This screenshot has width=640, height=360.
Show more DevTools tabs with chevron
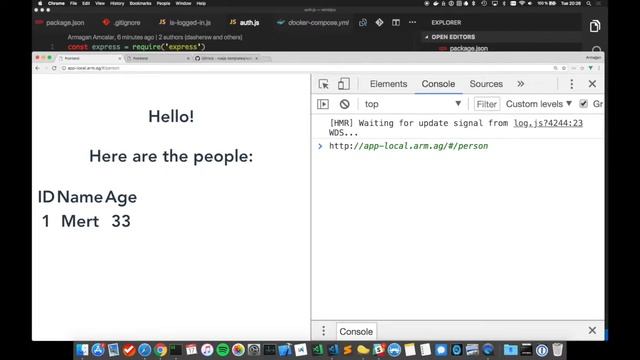[520, 84]
